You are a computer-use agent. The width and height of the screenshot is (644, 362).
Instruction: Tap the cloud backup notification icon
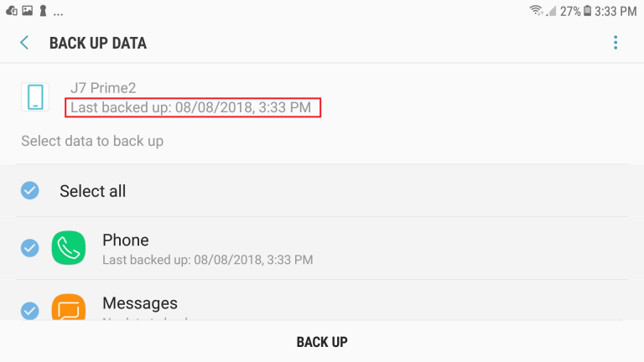pos(12,11)
